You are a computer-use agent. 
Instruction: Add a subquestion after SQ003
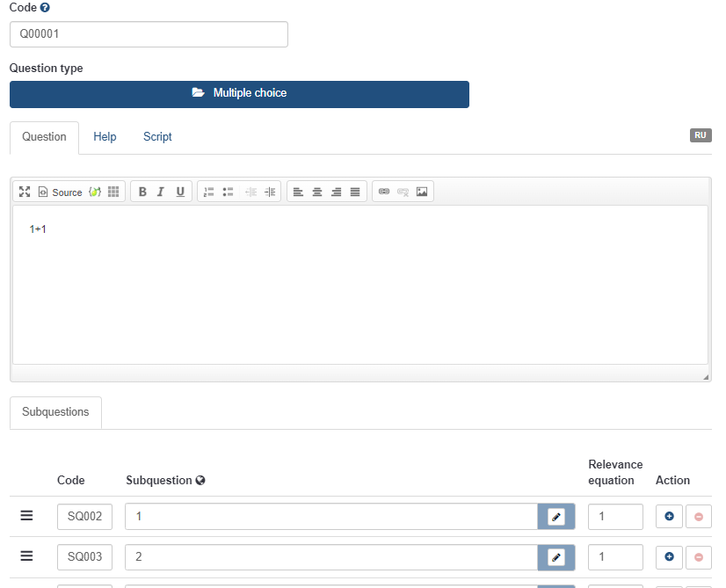point(669,556)
